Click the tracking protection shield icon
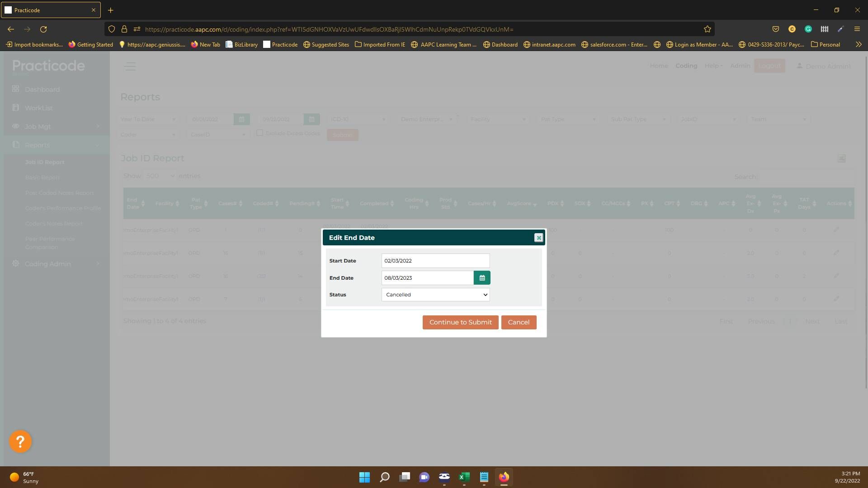The width and height of the screenshot is (868, 488). (111, 29)
